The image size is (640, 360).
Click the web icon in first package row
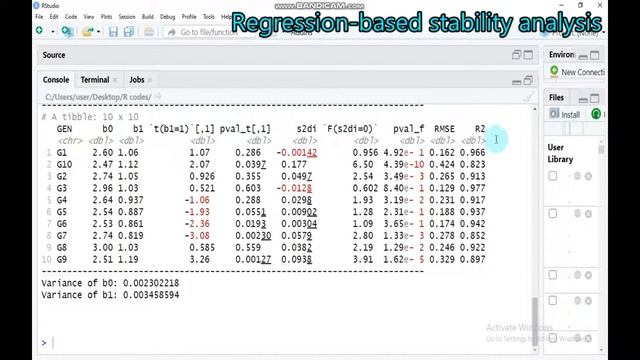(x=577, y=176)
